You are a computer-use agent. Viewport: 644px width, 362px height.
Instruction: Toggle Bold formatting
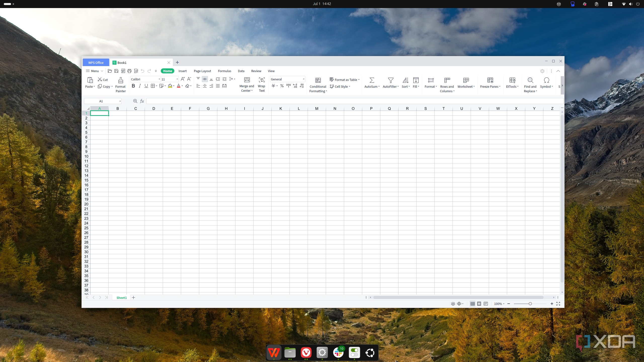[x=133, y=86]
